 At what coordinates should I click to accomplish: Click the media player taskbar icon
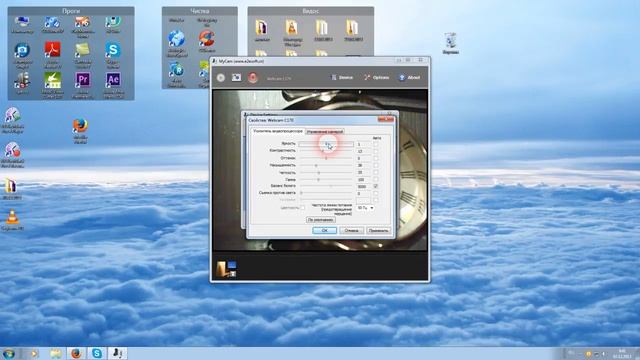pos(35,353)
